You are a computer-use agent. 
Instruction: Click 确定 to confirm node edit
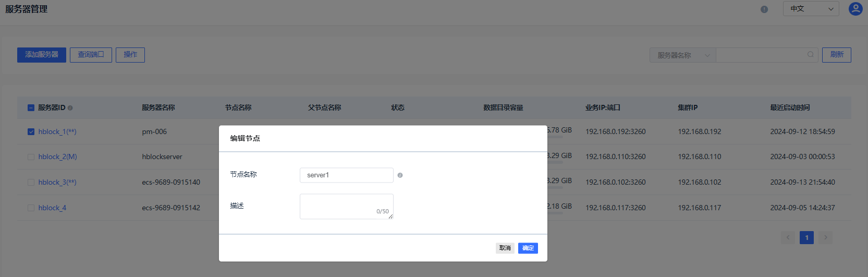point(528,248)
